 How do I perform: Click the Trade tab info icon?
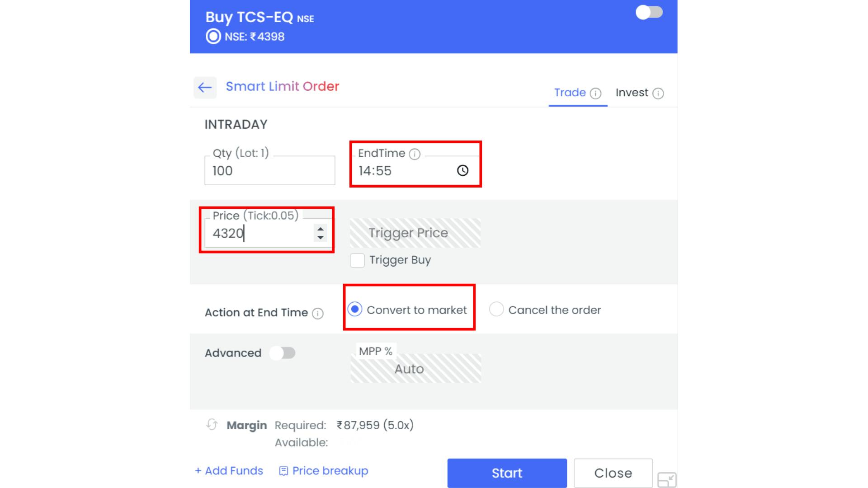click(596, 94)
